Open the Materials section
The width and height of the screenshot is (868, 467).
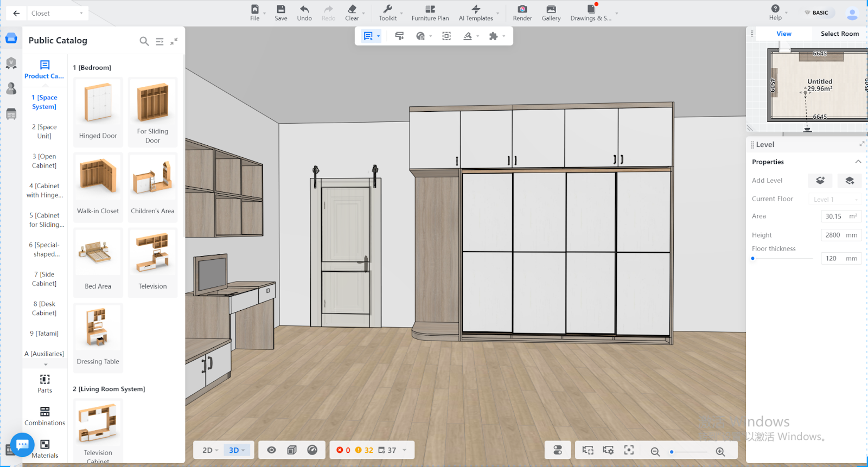pos(45,449)
